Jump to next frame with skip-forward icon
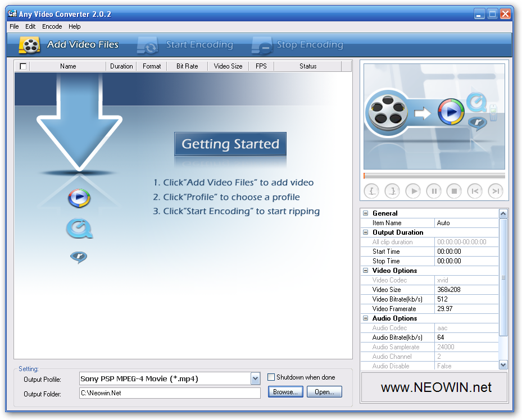 [x=495, y=191]
